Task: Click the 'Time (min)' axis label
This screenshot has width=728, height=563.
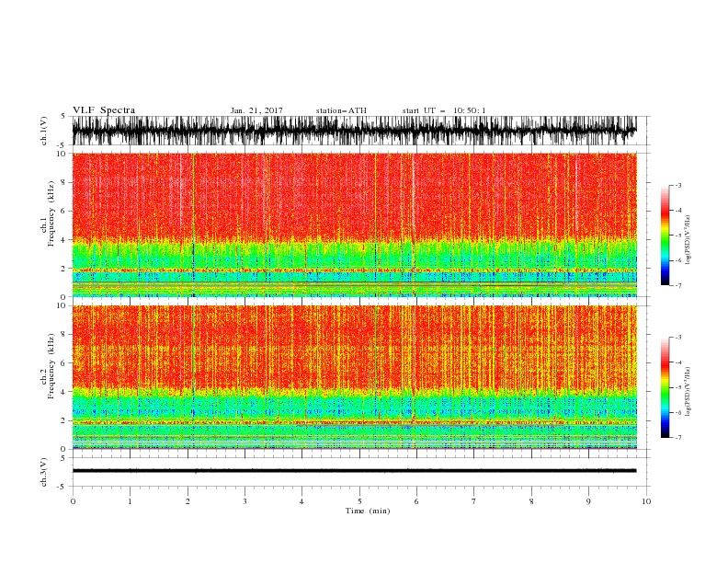Action: [x=368, y=511]
